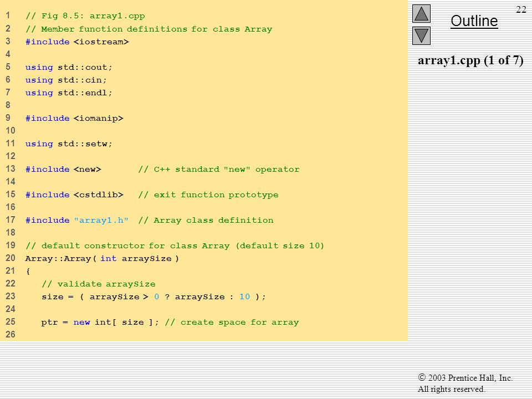Viewport: 532px width, 399px height.
Task: Click the "array1.h" include string
Action: [x=101, y=220]
